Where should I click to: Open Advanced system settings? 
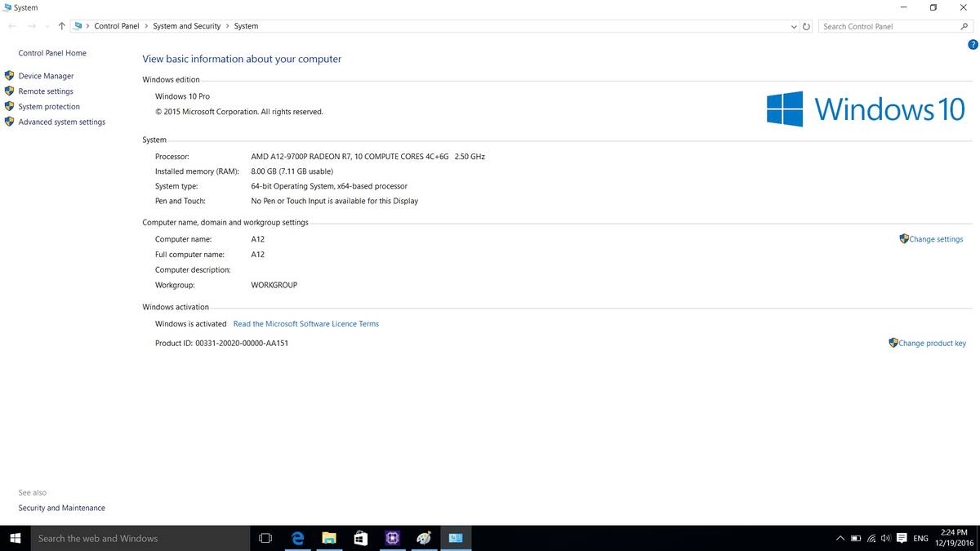[x=62, y=122]
